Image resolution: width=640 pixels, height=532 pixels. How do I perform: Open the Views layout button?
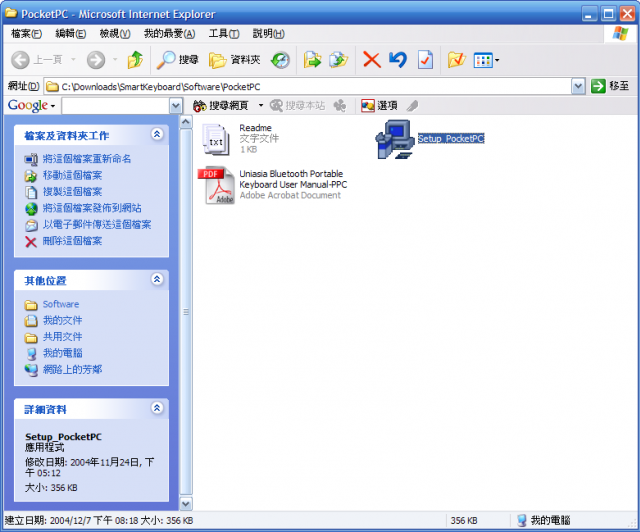tap(483, 61)
